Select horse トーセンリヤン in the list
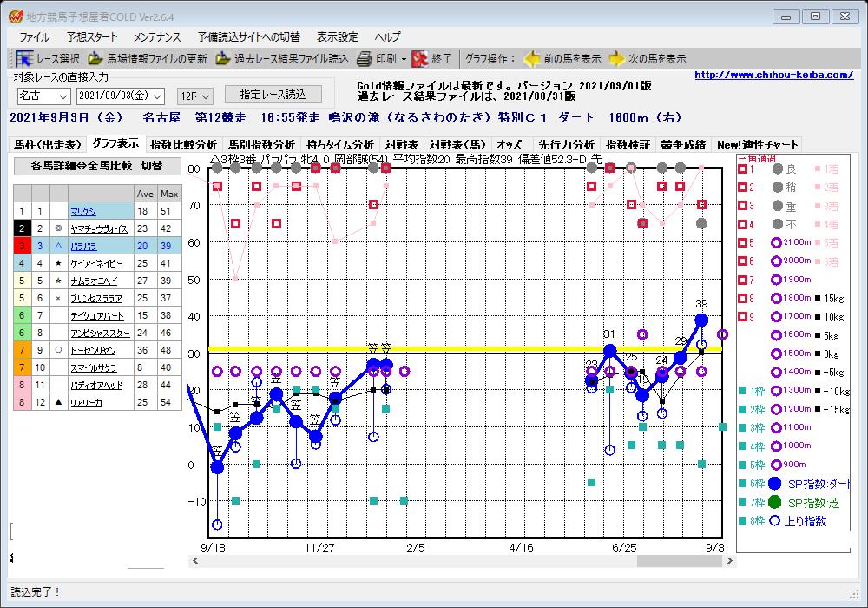The width and height of the screenshot is (868, 608). point(93,351)
